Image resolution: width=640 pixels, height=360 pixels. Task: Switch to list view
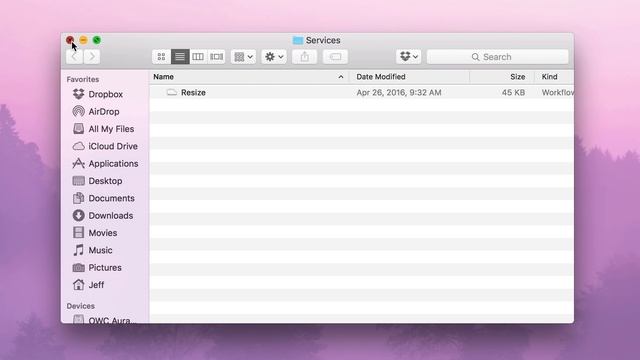[x=180, y=57]
